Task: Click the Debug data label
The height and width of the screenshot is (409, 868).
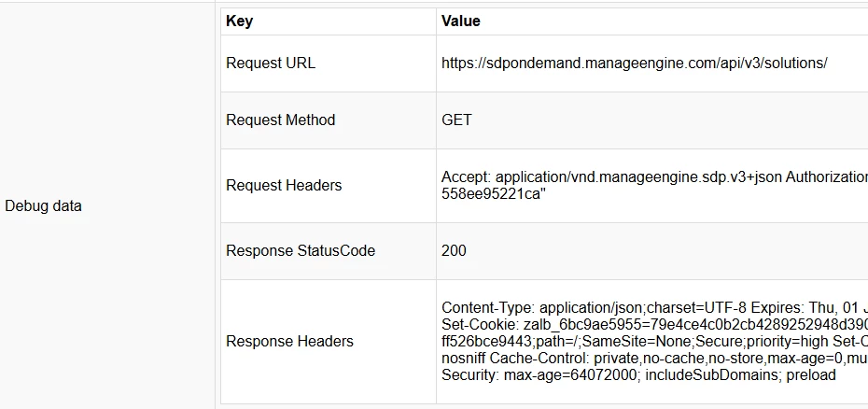Action: [x=43, y=206]
